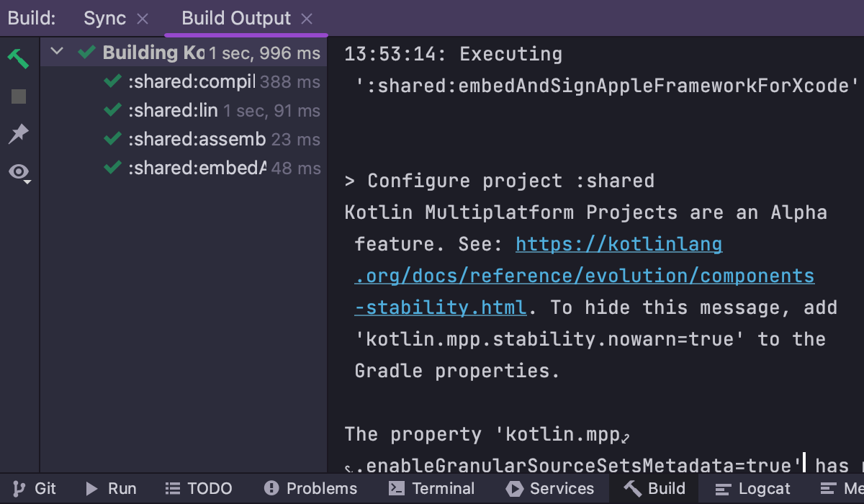Pin the build tab with pin icon

click(x=18, y=134)
